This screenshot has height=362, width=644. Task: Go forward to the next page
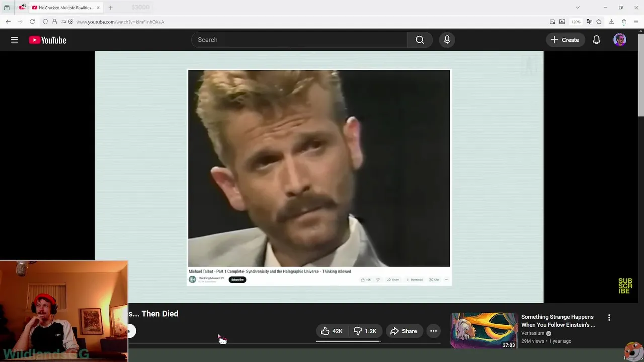coord(20,22)
